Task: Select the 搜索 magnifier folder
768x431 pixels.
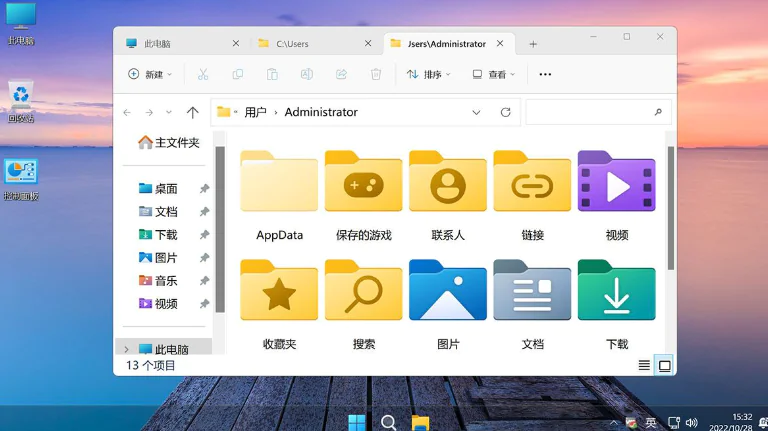Action: [x=363, y=305]
